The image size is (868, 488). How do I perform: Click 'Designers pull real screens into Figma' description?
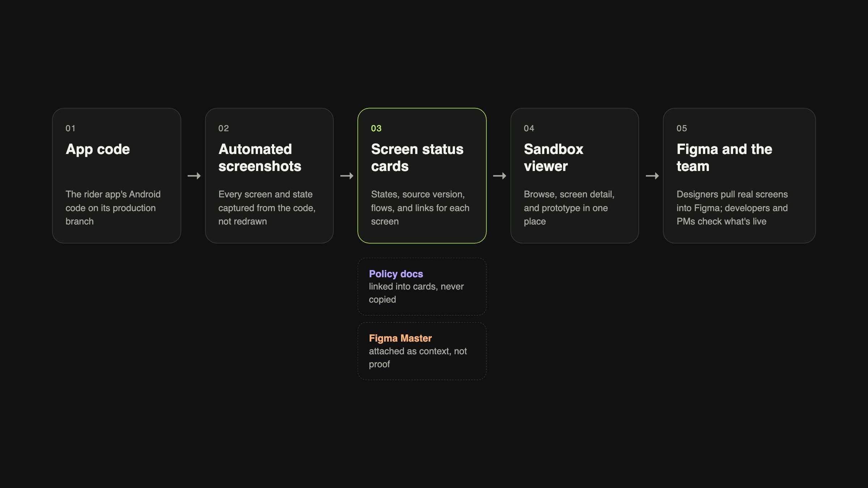732,208
